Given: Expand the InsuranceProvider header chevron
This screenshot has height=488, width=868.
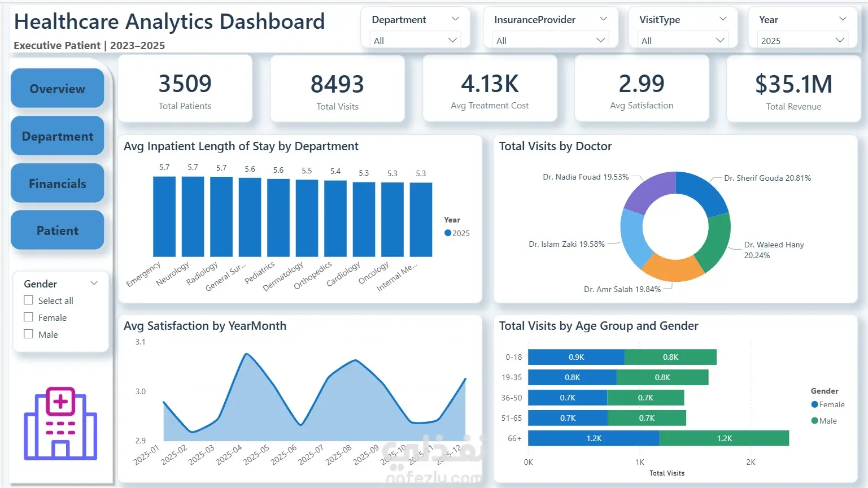Looking at the screenshot, I should [603, 19].
